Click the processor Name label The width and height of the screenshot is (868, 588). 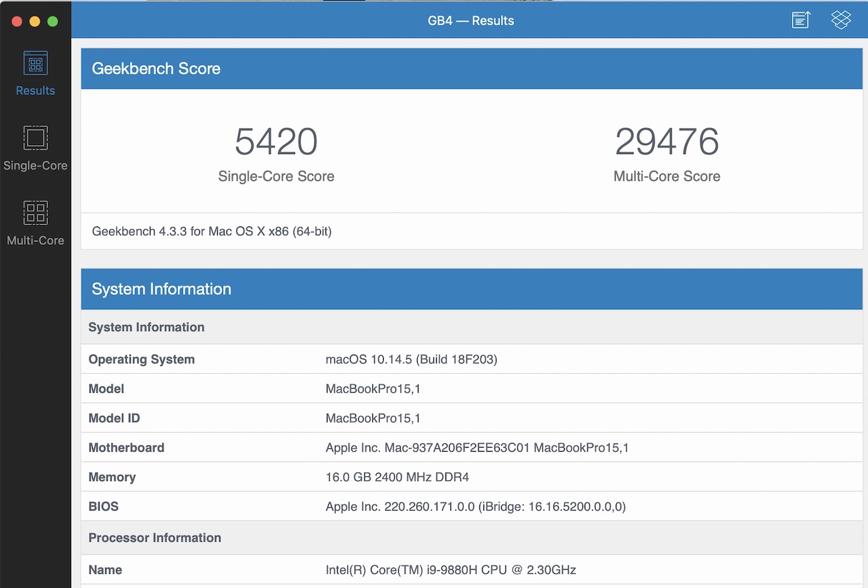105,570
